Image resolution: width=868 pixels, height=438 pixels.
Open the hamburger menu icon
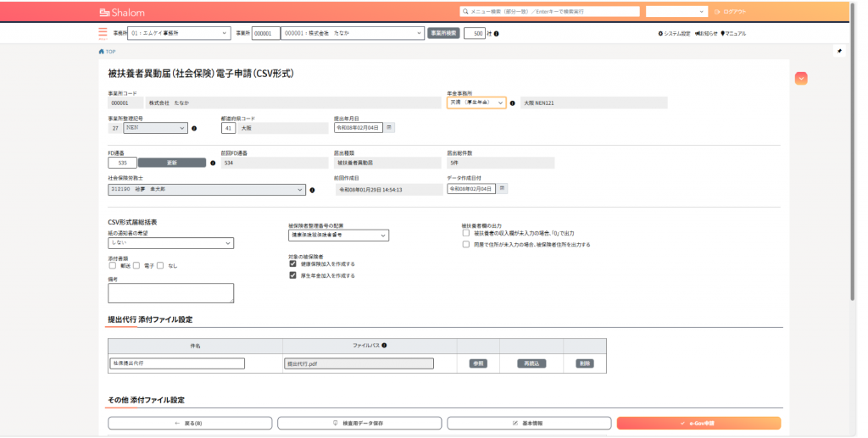tap(103, 32)
